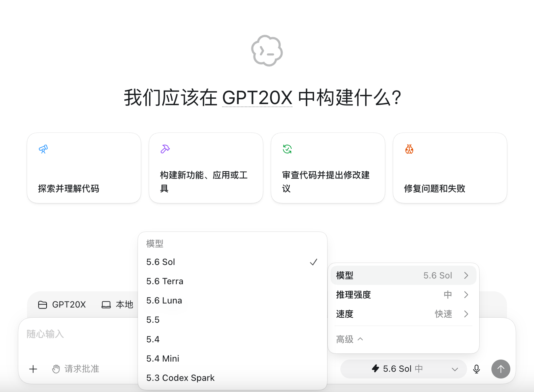
Task: Click the GPT20X project link in heading
Action: (257, 98)
